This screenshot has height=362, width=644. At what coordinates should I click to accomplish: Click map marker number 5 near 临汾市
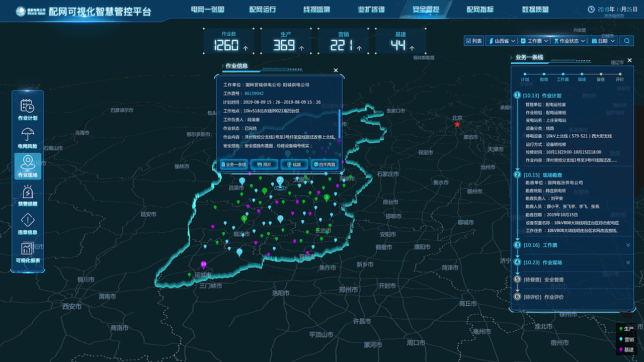point(244,219)
